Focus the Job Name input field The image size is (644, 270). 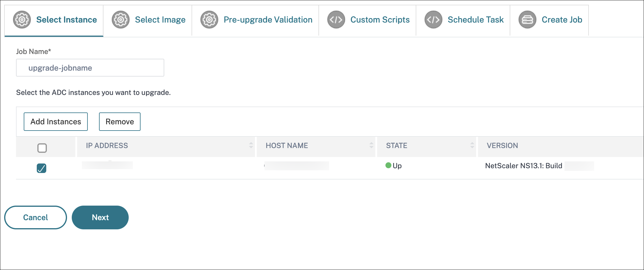pyautogui.click(x=90, y=68)
